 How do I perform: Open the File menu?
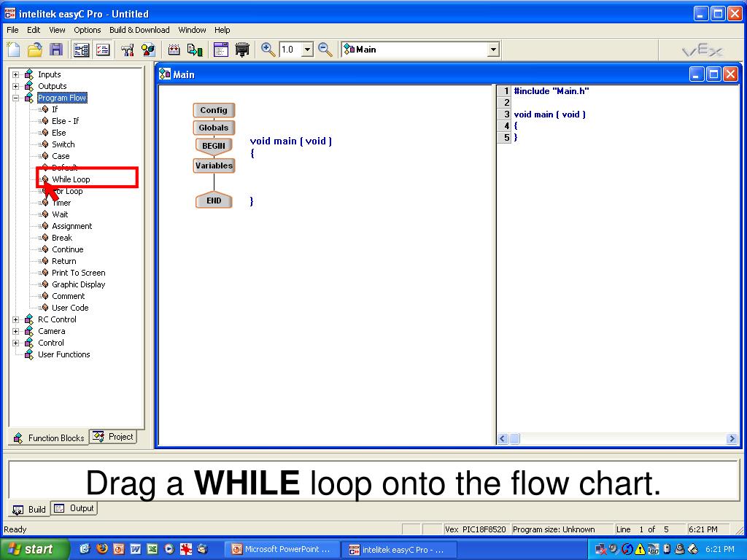[x=12, y=30]
